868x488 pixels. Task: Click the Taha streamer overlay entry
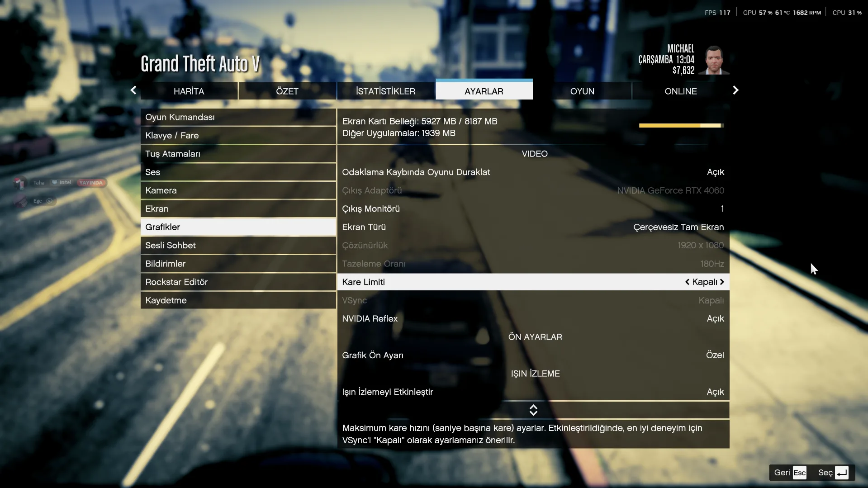tap(60, 183)
